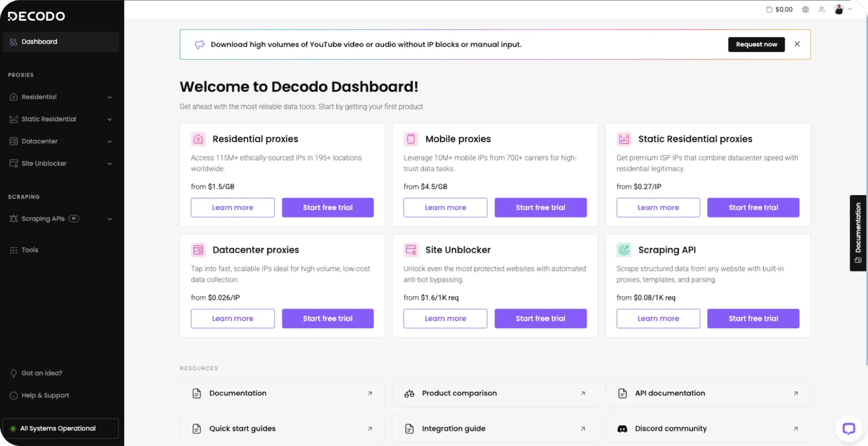
Task: Click the Static Residential icon in sidebar
Action: [13, 119]
